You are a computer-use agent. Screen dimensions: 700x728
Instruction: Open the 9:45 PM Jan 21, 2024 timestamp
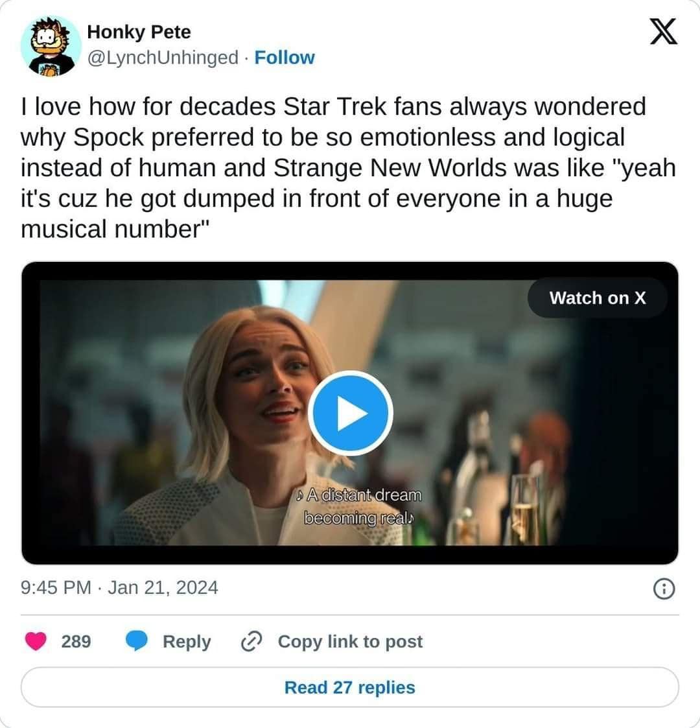point(119,588)
